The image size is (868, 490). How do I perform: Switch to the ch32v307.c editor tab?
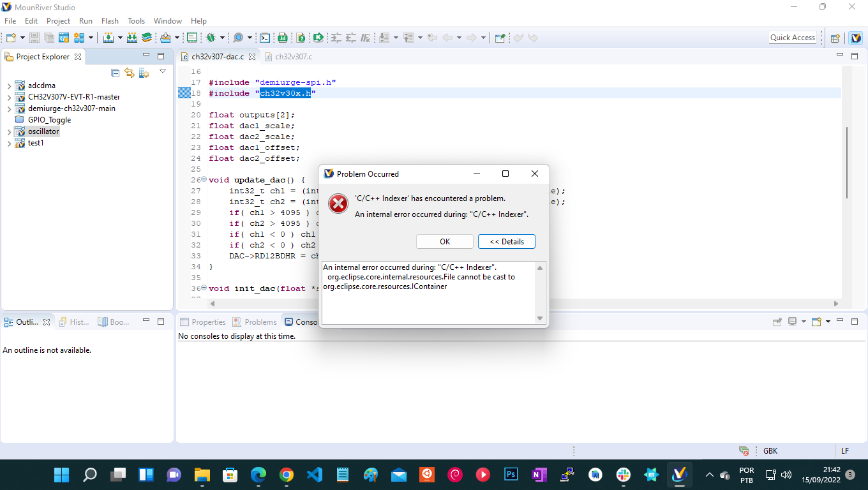click(294, 56)
